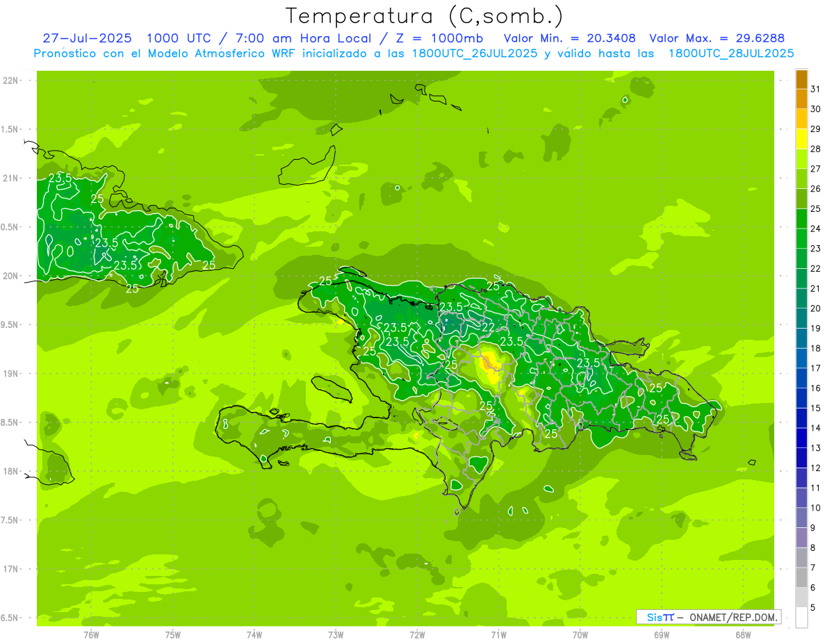Click the legend scale label 8
834x644 pixels.
point(813,548)
